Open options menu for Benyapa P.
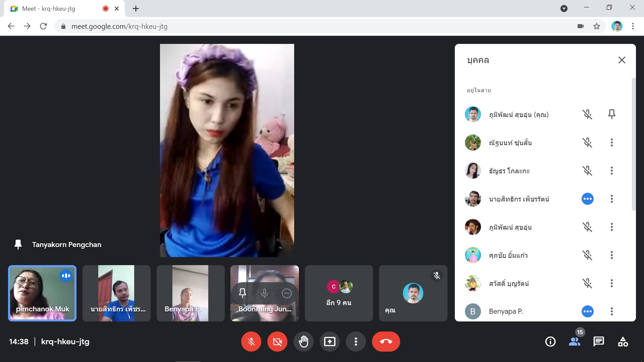 [611, 311]
